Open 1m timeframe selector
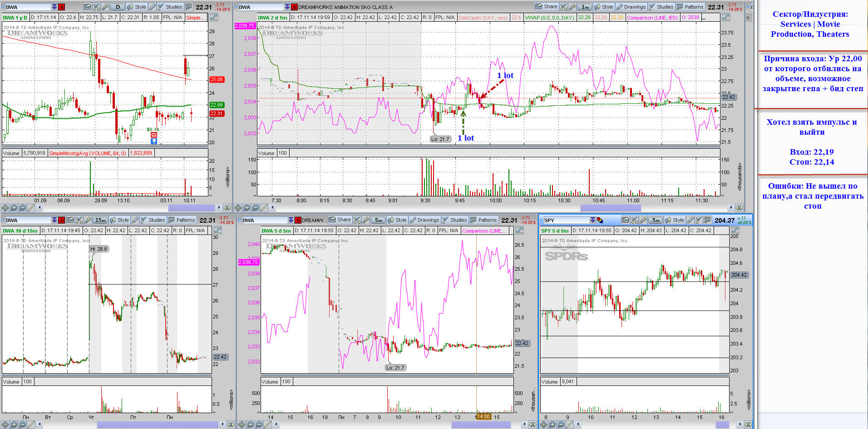 point(585,7)
